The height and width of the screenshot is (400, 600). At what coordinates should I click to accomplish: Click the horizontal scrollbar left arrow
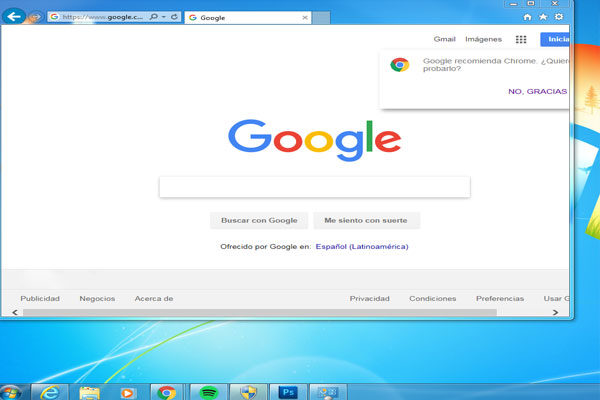[15, 312]
